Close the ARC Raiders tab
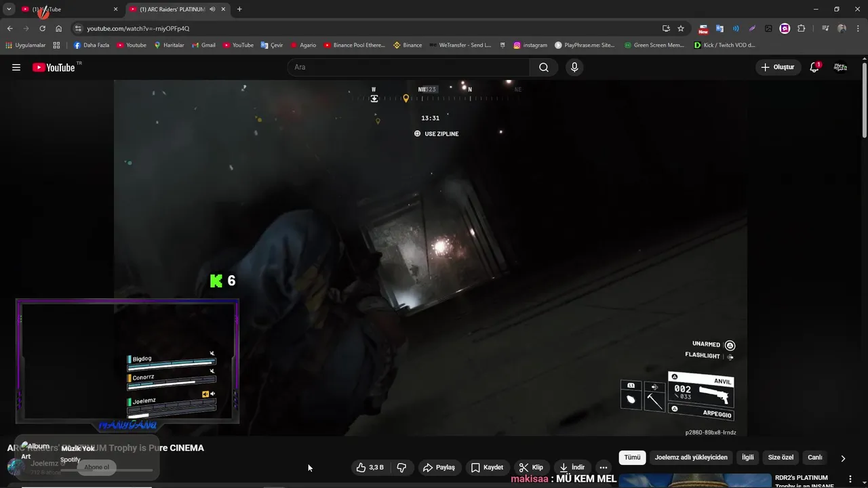This screenshot has width=868, height=488. pyautogui.click(x=224, y=9)
